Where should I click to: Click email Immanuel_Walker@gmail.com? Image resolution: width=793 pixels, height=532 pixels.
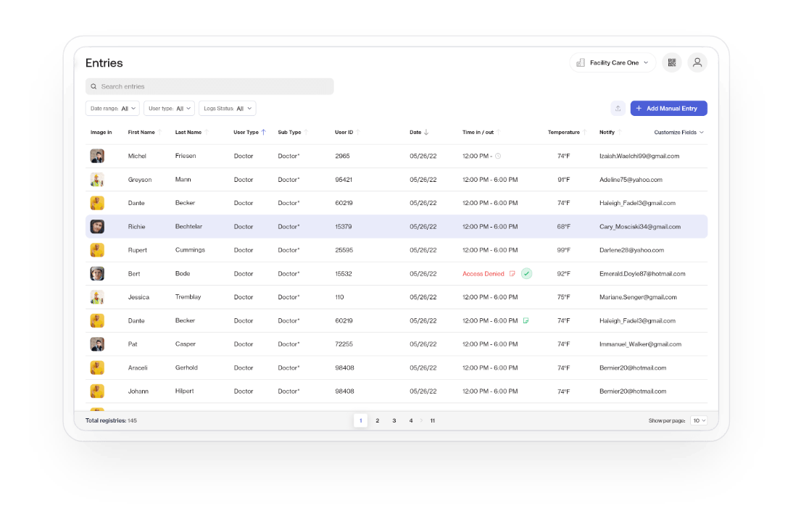pos(640,344)
